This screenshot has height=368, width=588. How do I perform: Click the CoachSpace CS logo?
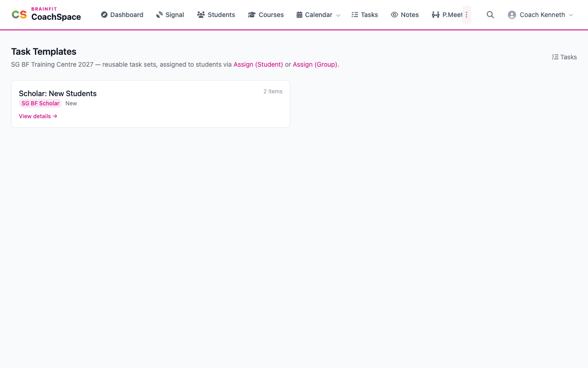(19, 15)
